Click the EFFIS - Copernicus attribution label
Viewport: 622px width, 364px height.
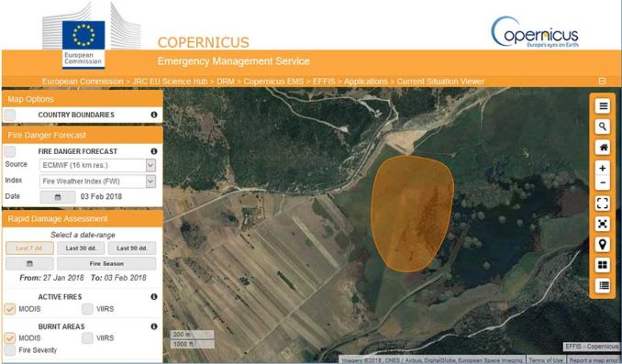pos(592,347)
